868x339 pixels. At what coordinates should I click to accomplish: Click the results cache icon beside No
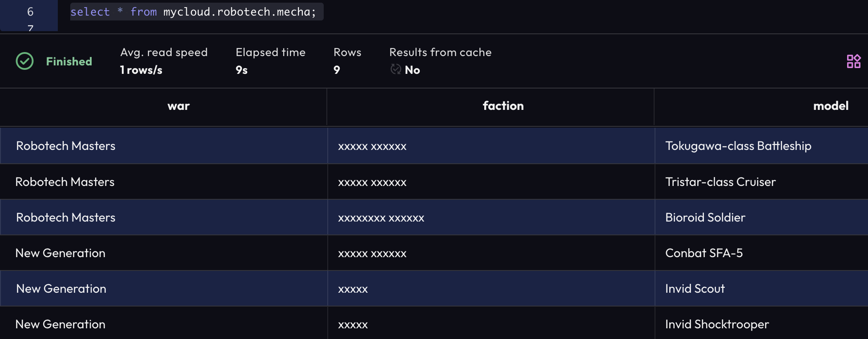tap(395, 69)
